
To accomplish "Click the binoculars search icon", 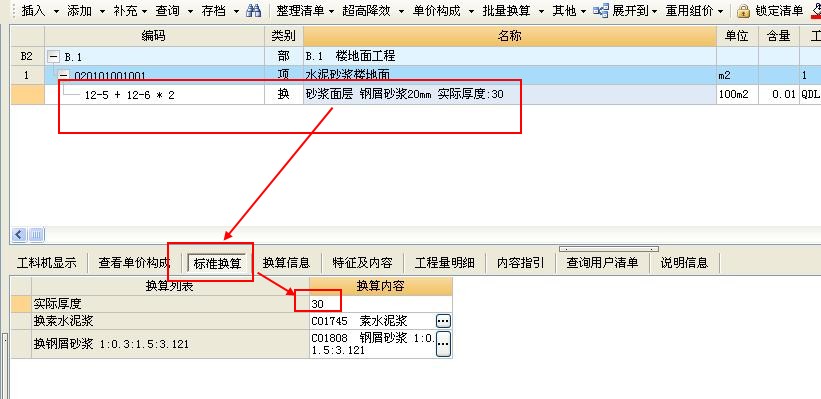I will [x=253, y=10].
